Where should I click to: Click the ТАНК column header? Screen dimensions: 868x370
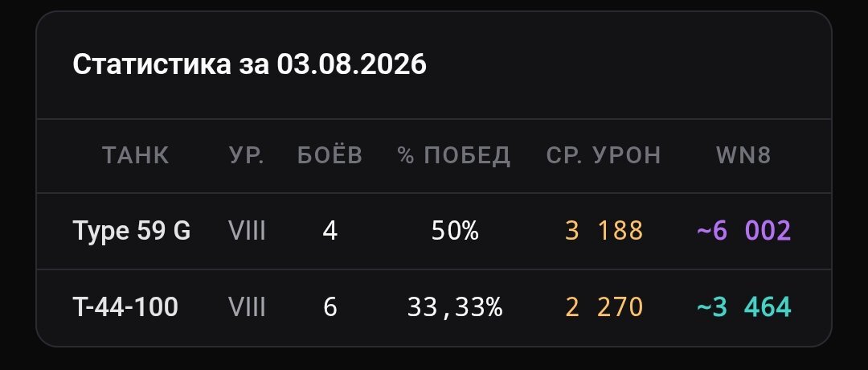click(x=136, y=156)
